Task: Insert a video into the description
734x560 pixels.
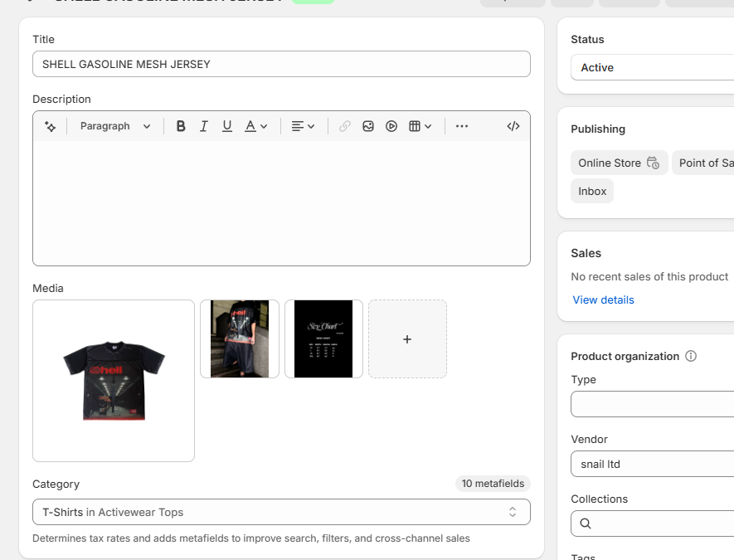Action: click(x=391, y=126)
